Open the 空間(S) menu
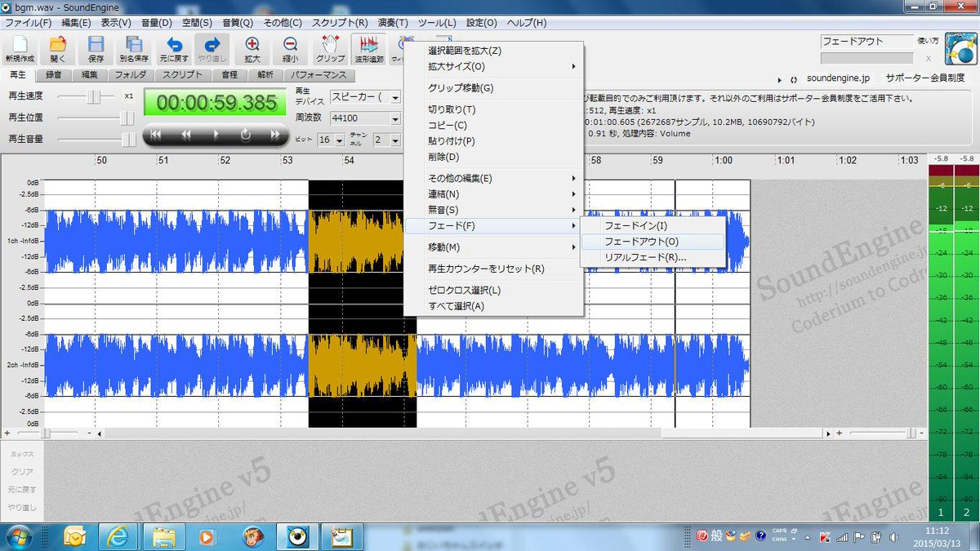 (197, 23)
